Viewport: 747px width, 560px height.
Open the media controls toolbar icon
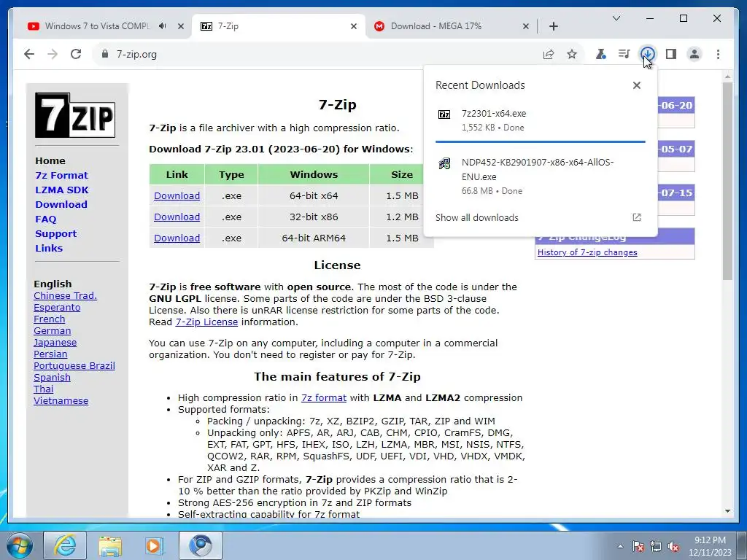(x=624, y=54)
